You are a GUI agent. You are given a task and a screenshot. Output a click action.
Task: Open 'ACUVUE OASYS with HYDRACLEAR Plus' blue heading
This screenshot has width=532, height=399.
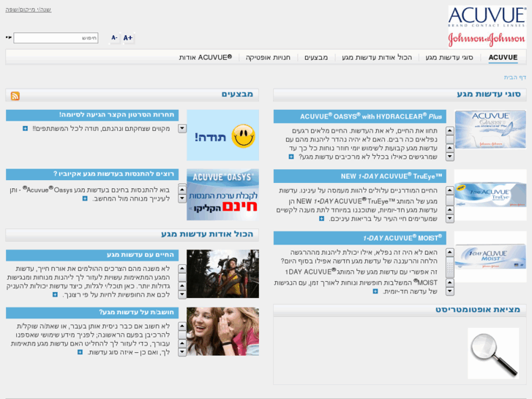(x=359, y=116)
